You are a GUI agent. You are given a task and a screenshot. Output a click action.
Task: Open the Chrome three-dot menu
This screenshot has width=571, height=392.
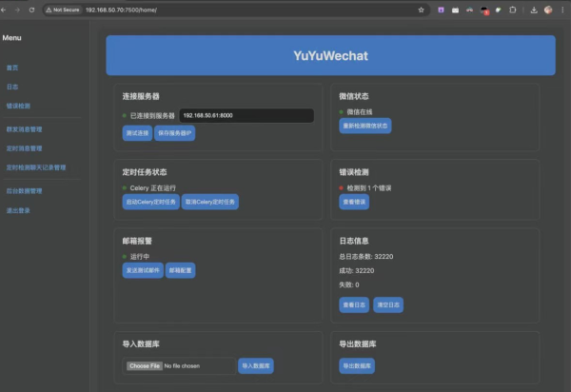(562, 10)
